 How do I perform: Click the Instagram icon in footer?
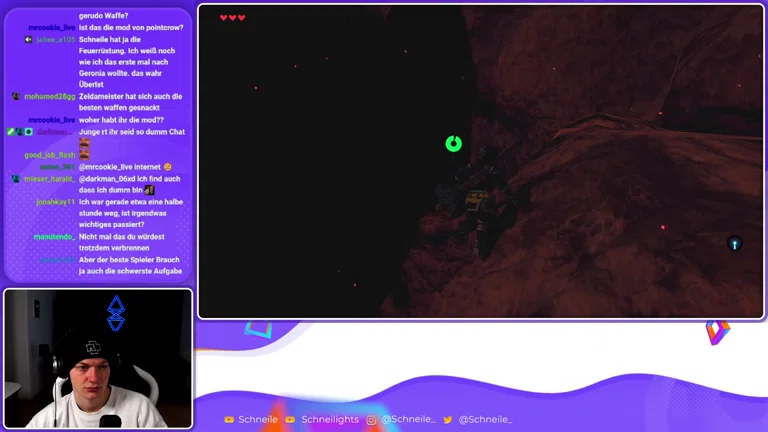pyautogui.click(x=371, y=420)
